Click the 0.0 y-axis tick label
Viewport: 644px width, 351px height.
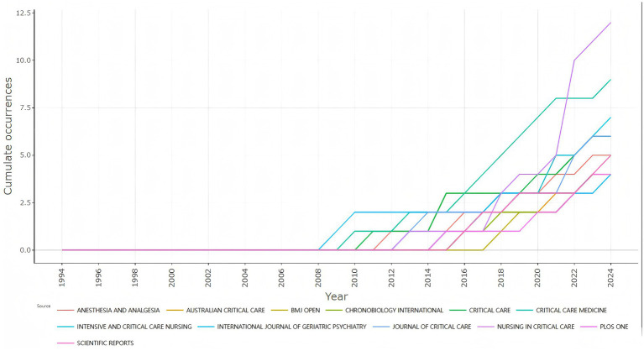pyautogui.click(x=24, y=250)
